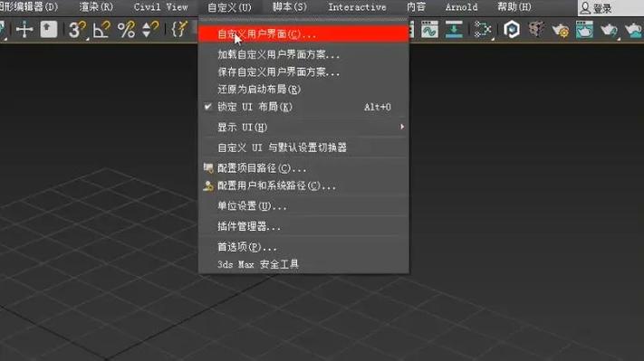
Task: Toggle 锁定 UI 布局(K) check item
Action: click(x=303, y=107)
